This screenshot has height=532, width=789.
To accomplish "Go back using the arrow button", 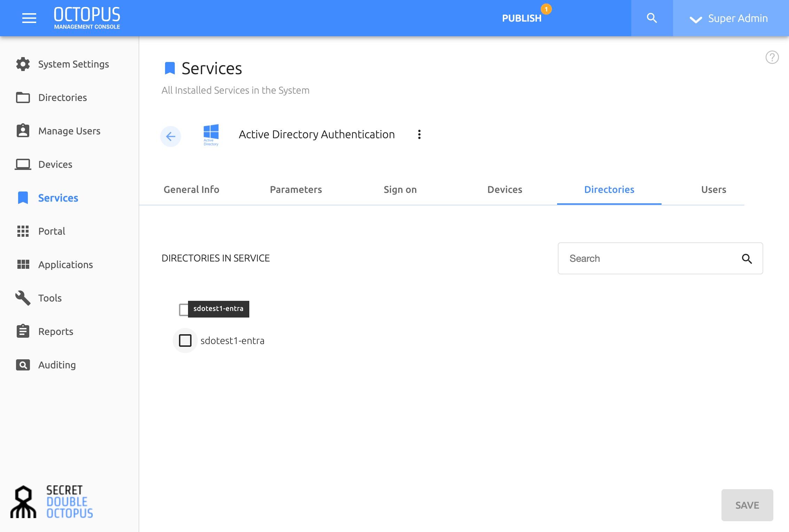I will point(171,136).
